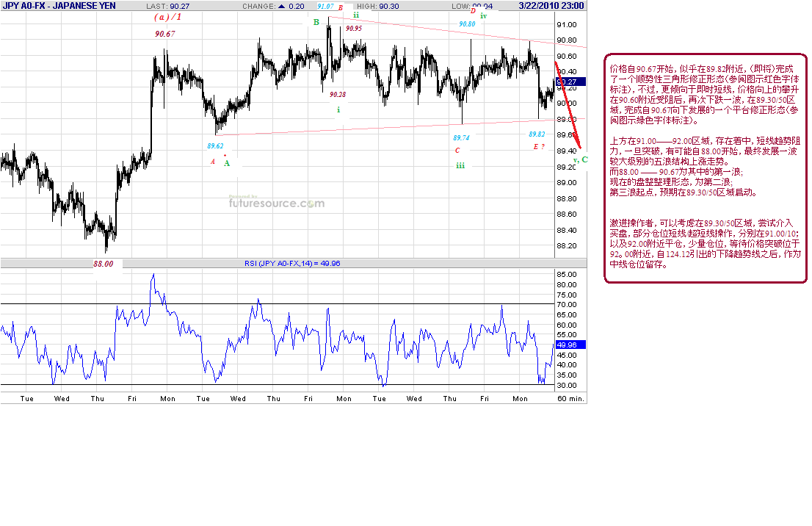This screenshot has height=526, width=812.
Task: Click the red 'E ?' wave label
Action: [x=539, y=147]
